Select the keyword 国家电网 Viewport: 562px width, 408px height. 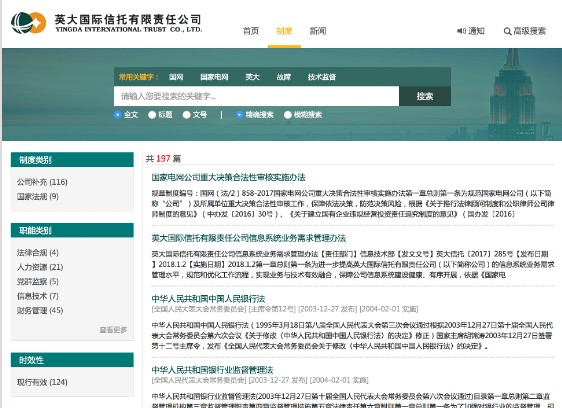(x=214, y=77)
